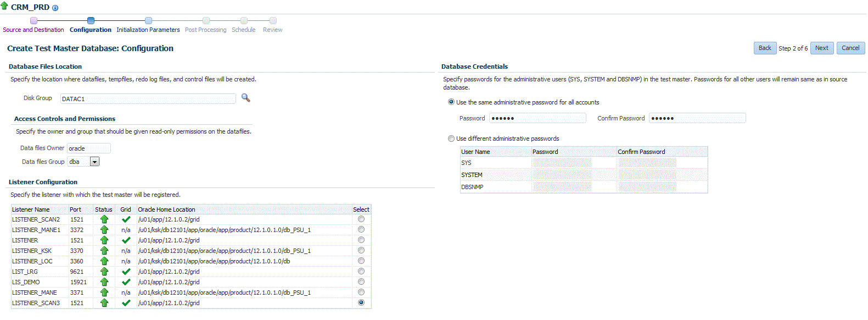Click the status arrow for LIS_DEMO
The image size is (868, 320).
tap(104, 282)
